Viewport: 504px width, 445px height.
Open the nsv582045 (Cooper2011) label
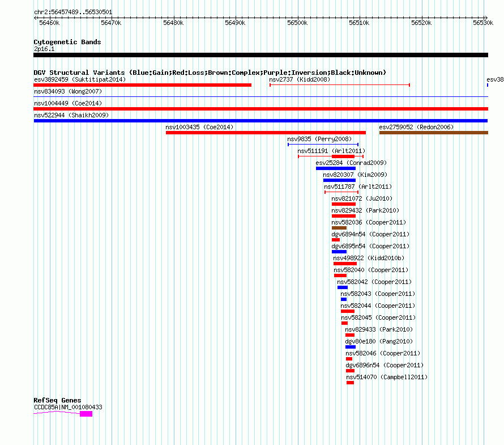point(378,317)
